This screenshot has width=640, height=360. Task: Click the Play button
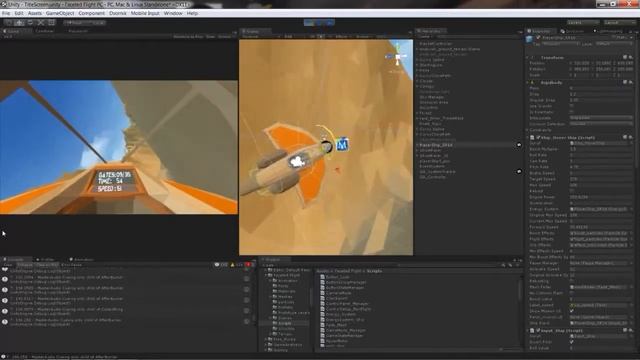point(309,22)
